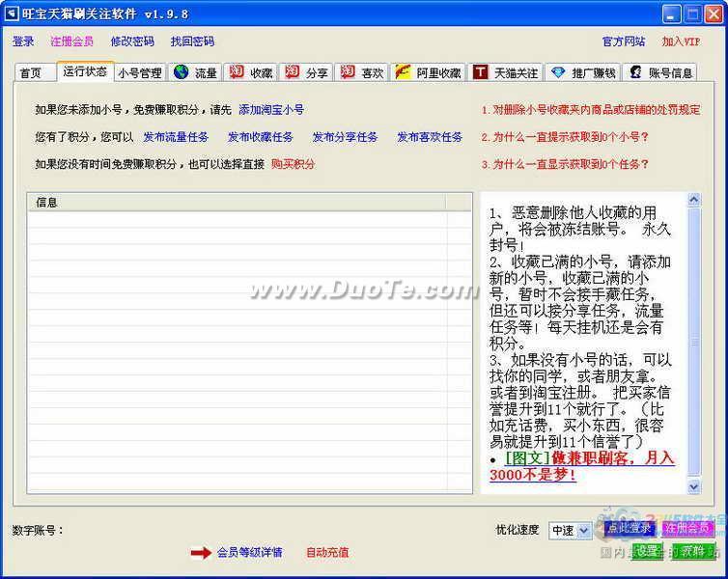Click the 登录 link at top

[x=23, y=41]
